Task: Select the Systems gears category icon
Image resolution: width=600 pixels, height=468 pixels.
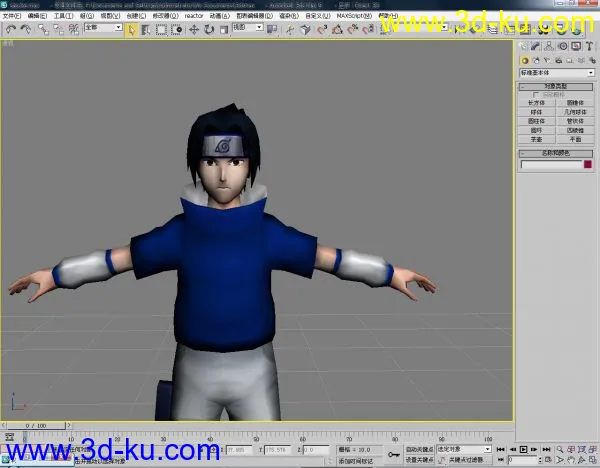Action: pyautogui.click(x=592, y=60)
